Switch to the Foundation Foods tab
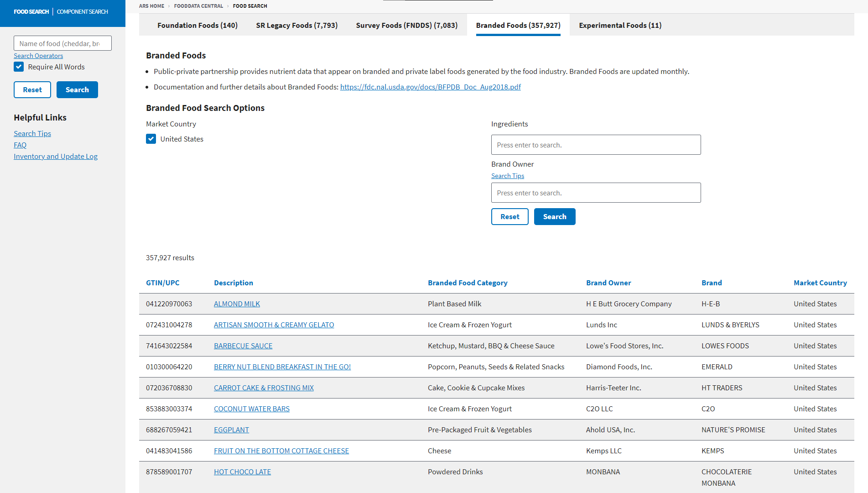Screen dimensions: 868x493 coord(197,26)
